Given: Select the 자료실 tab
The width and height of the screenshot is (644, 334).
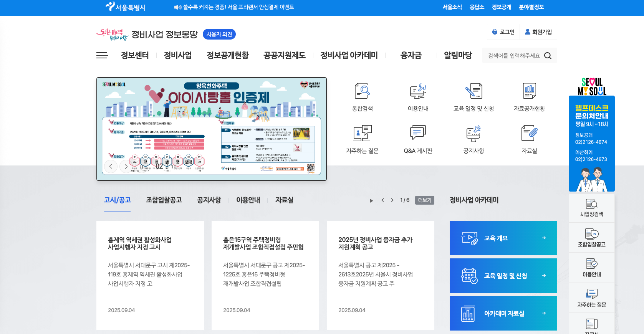Looking at the screenshot, I should (284, 200).
